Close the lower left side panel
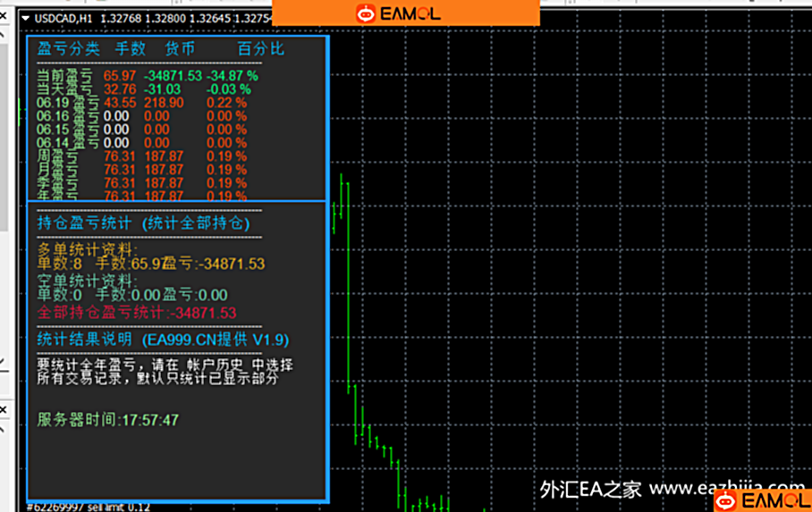The width and height of the screenshot is (812, 512). (4, 409)
